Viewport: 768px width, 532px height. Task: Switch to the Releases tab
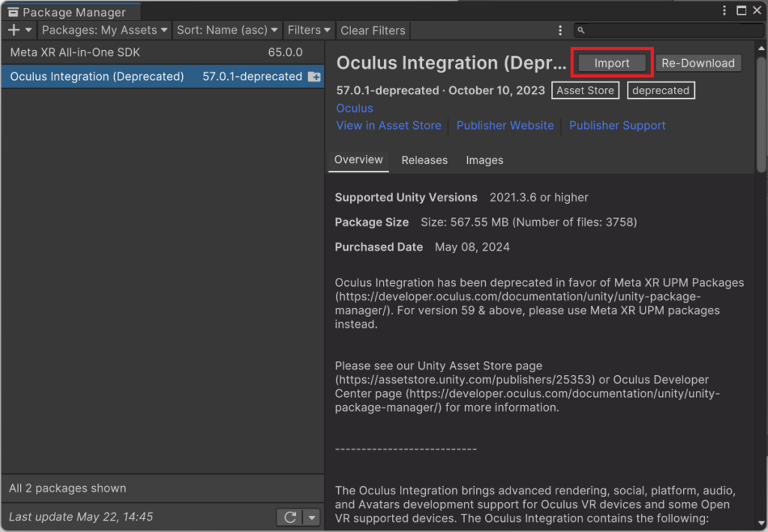(425, 160)
